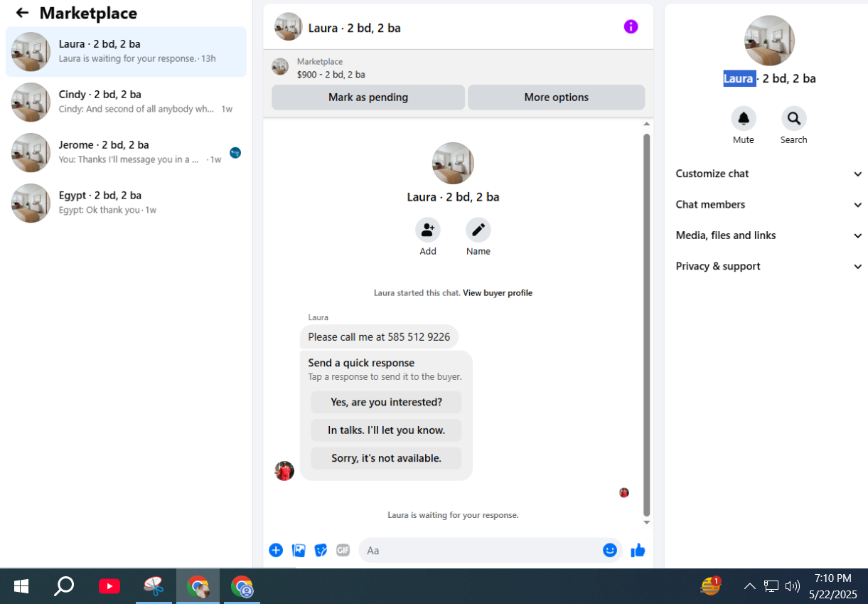This screenshot has height=604, width=868.
Task: Mute this chat with bell icon
Action: click(x=744, y=118)
